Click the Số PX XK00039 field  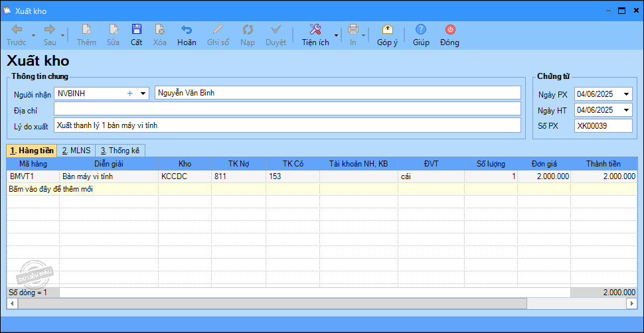(604, 126)
